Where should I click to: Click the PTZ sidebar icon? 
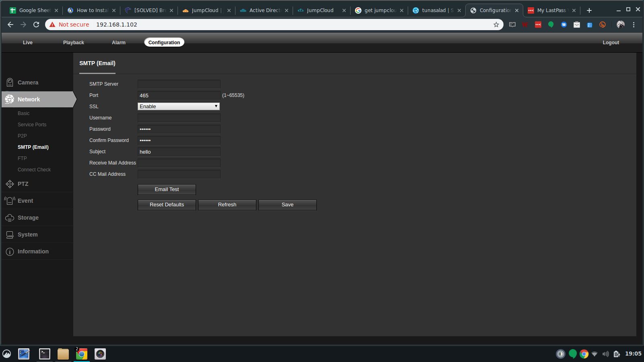pyautogui.click(x=10, y=184)
